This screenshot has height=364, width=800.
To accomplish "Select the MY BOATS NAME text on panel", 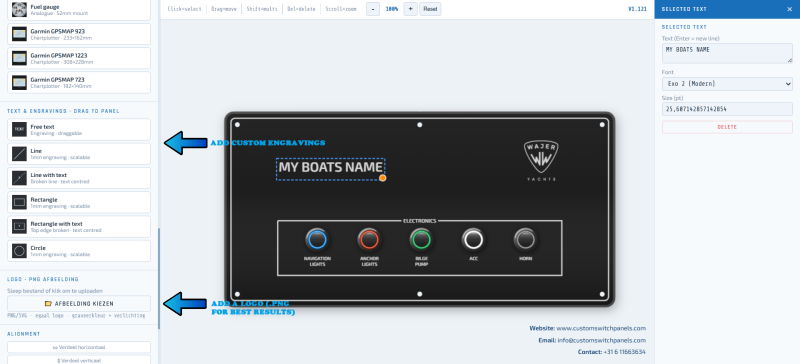I will [331, 168].
